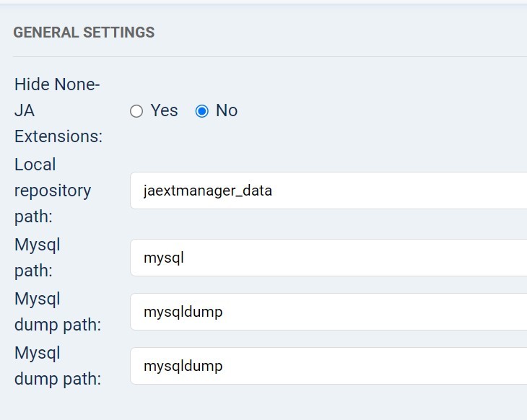Image resolution: width=527 pixels, height=420 pixels.
Task: Click the Local repository path label
Action: click(53, 191)
